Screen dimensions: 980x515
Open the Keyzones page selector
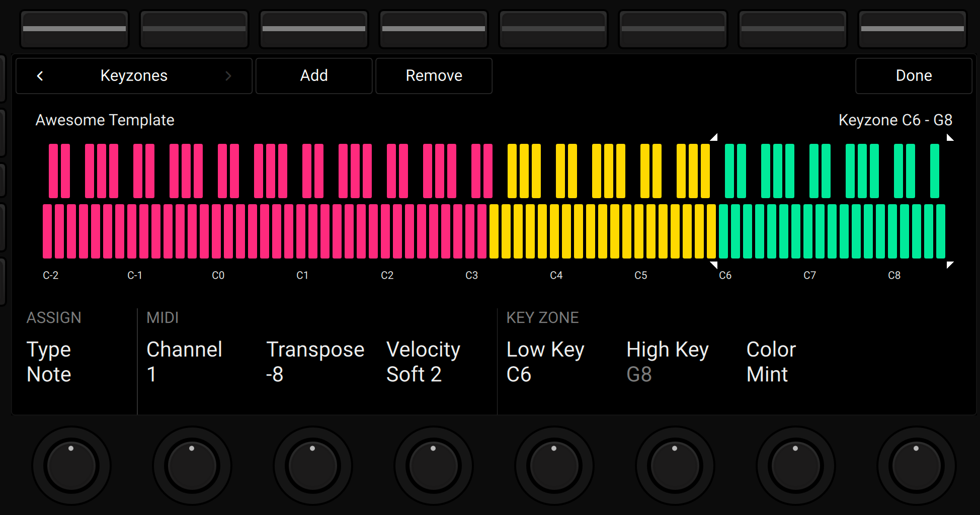coord(134,75)
